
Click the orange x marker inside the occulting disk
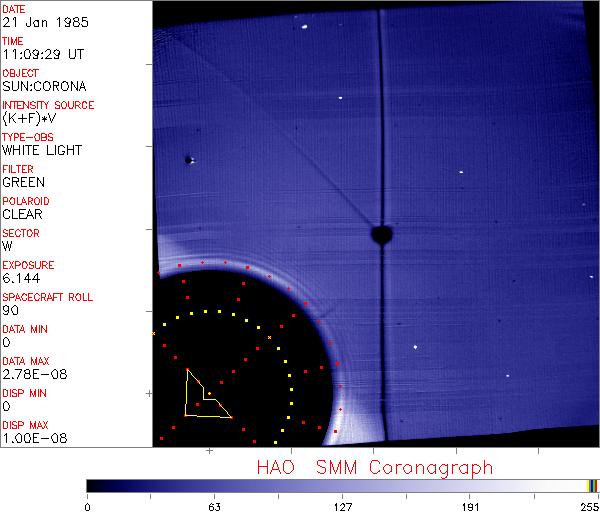click(x=269, y=338)
